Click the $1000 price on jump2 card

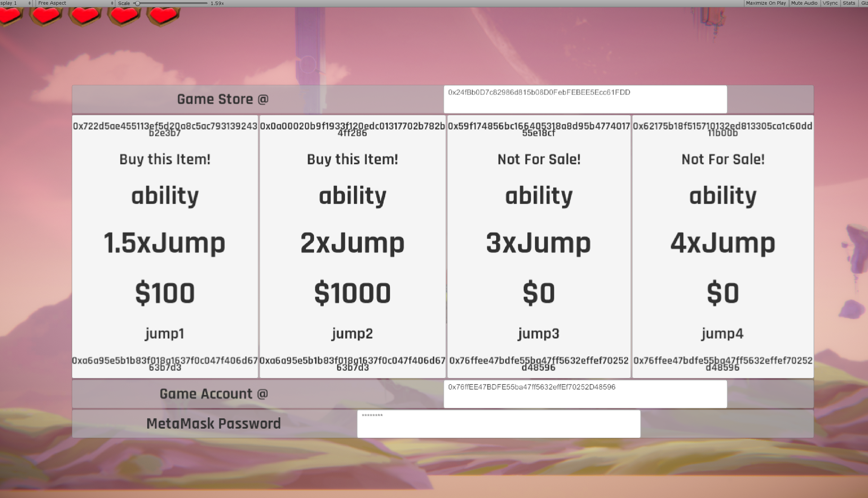point(352,293)
